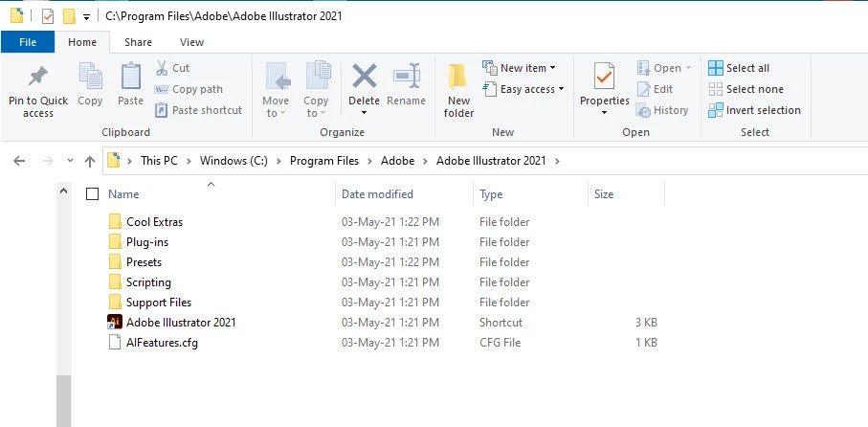868x427 pixels.
Task: Sort by the Name column header
Action: pos(123,193)
